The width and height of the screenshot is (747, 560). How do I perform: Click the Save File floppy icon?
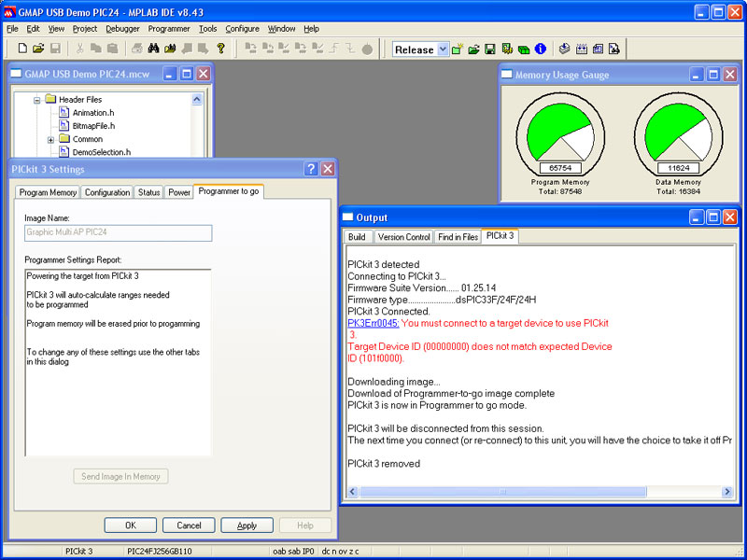[x=55, y=49]
